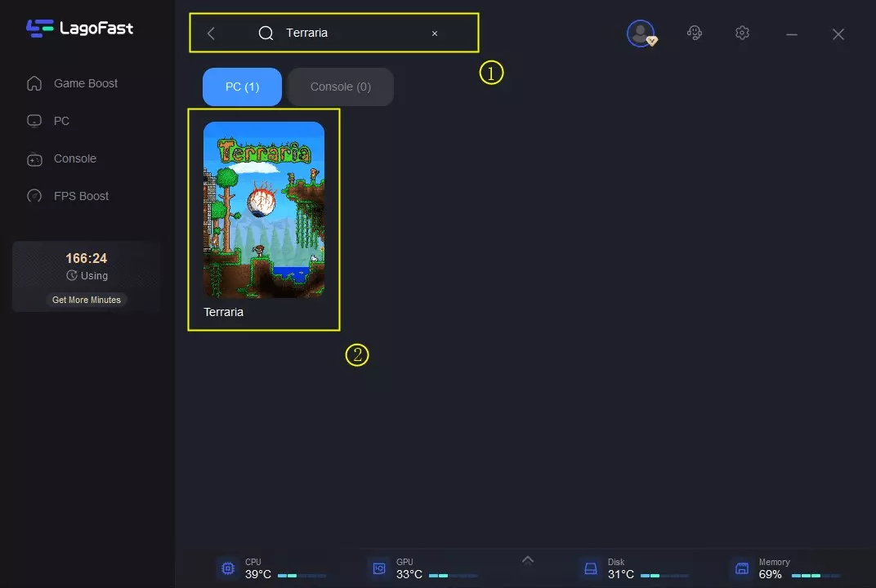Go back with the left chevron arrow

click(211, 33)
